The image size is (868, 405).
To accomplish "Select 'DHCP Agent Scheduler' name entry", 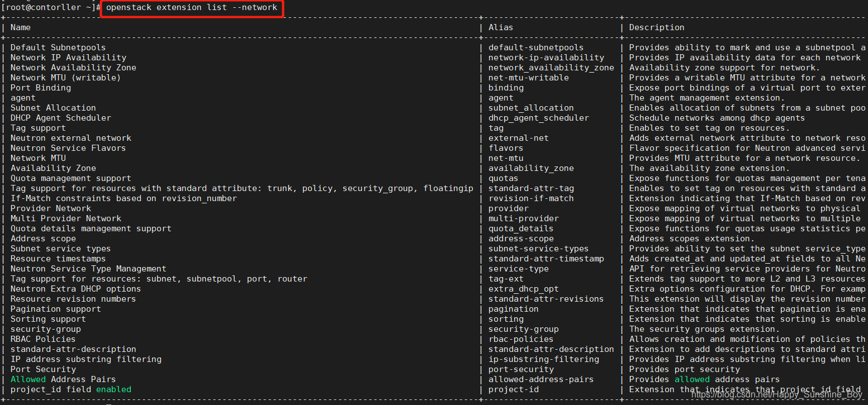I will 61,118.
